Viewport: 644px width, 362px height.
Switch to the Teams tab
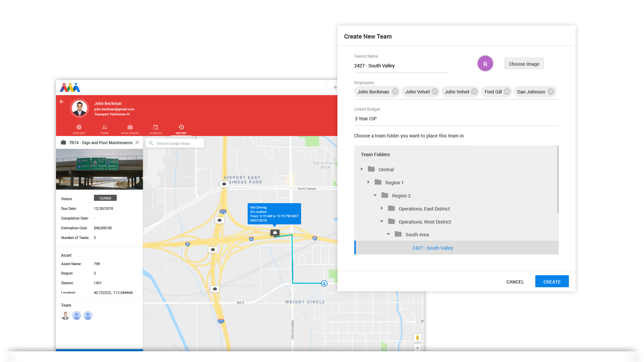(x=104, y=129)
